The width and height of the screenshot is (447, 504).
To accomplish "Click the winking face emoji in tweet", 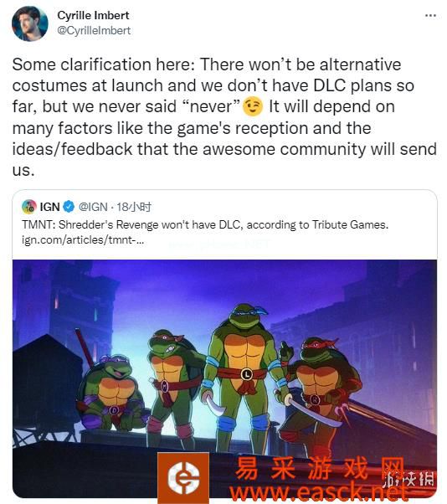I will (x=253, y=106).
